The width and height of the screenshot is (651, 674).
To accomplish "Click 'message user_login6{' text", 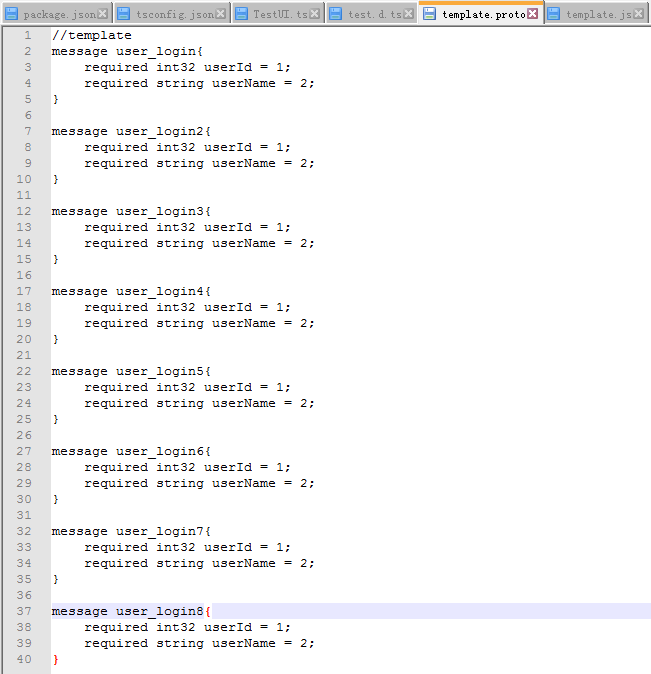I will 131,451.
